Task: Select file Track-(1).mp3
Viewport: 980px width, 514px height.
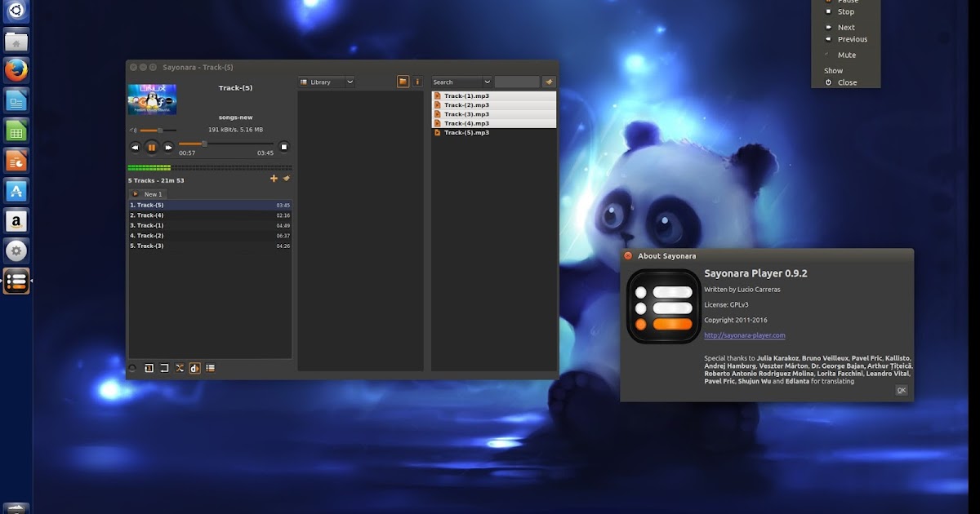Action: point(494,95)
